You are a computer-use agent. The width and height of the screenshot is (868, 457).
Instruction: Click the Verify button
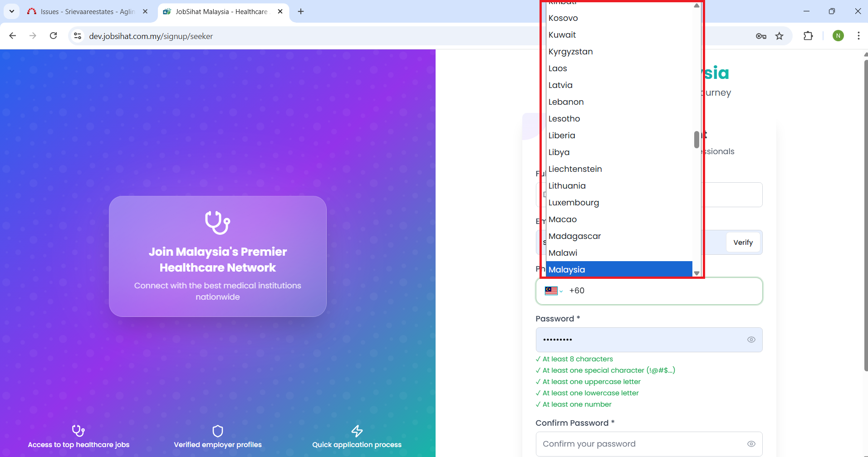pos(743,243)
